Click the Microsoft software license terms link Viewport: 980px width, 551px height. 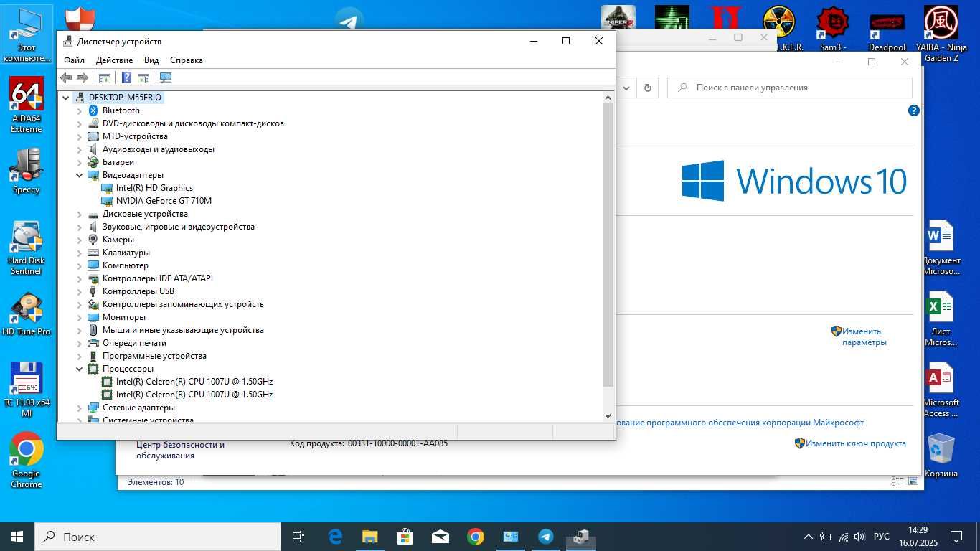740,423
